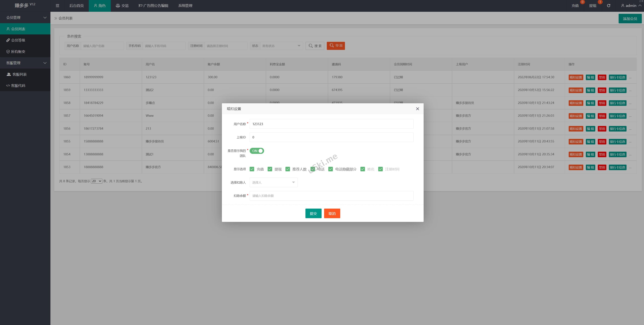The image size is (644, 325).
Task: Uncheck the 电话隐藏部分 checkbox
Action: 330,169
